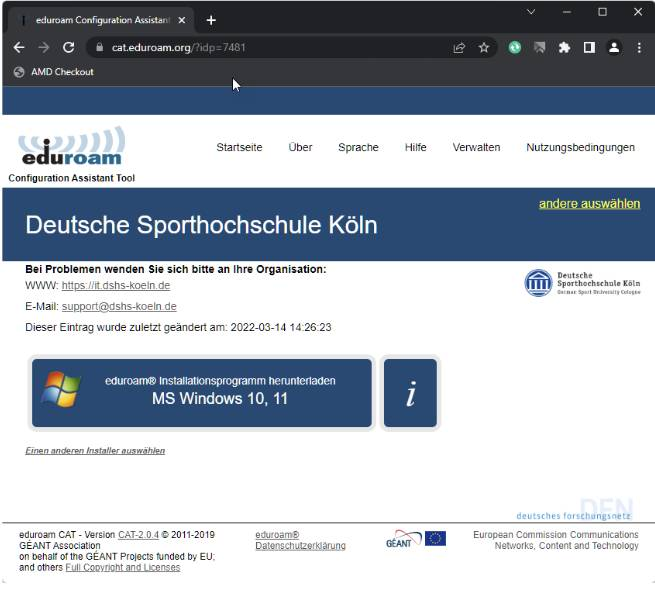Open the https://it.dshs-koeln.de link
The width and height of the screenshot is (655, 591).
(116, 286)
